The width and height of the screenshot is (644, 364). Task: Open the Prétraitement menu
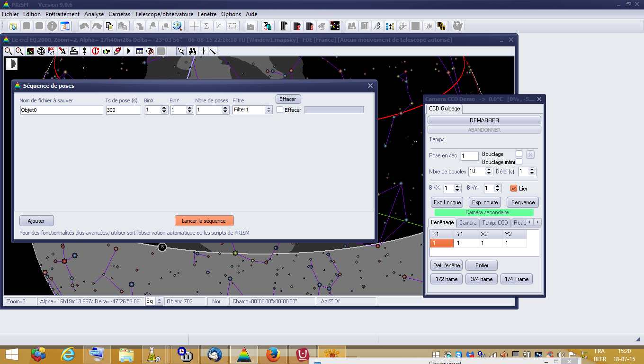(62, 14)
